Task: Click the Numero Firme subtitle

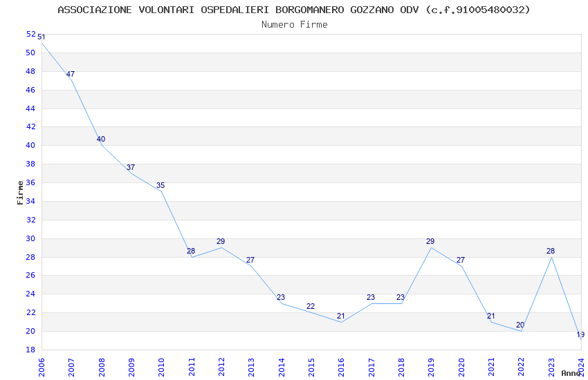Action: click(x=295, y=24)
